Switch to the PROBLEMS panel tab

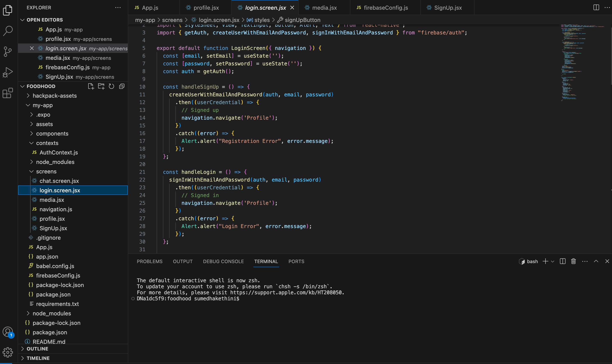click(149, 261)
